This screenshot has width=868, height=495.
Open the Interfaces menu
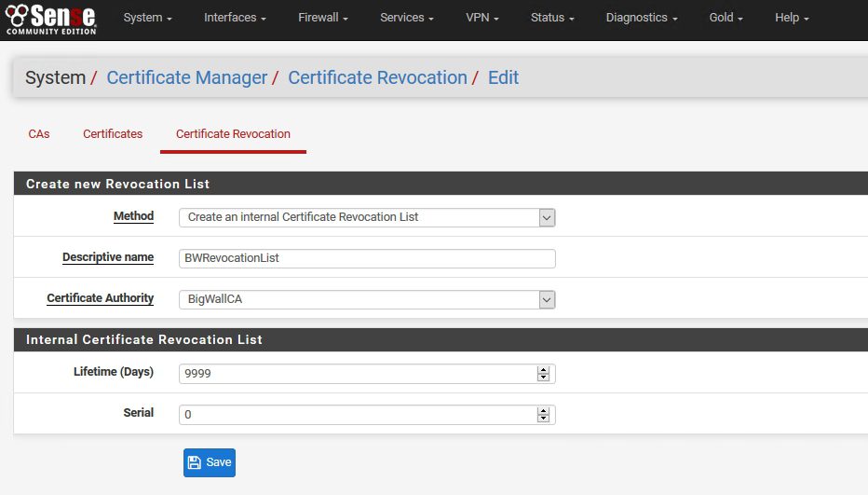click(235, 18)
